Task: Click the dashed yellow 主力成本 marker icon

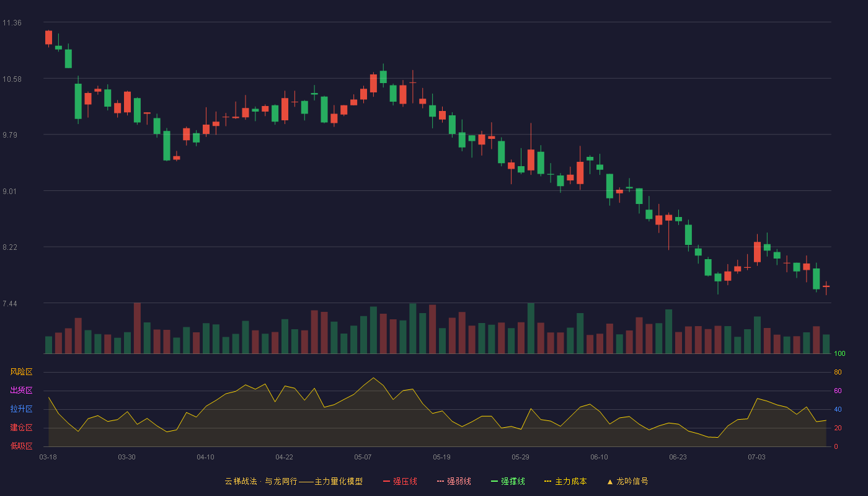Action: [547, 481]
